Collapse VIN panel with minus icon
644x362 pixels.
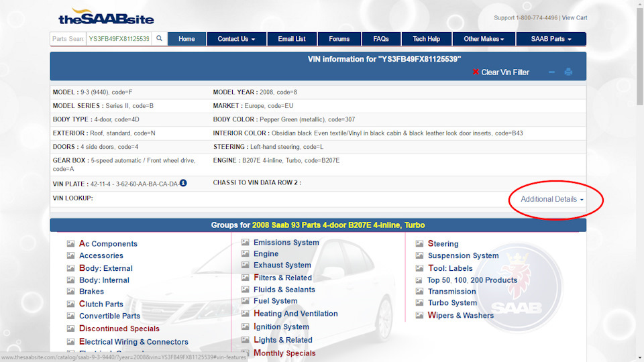[551, 72]
